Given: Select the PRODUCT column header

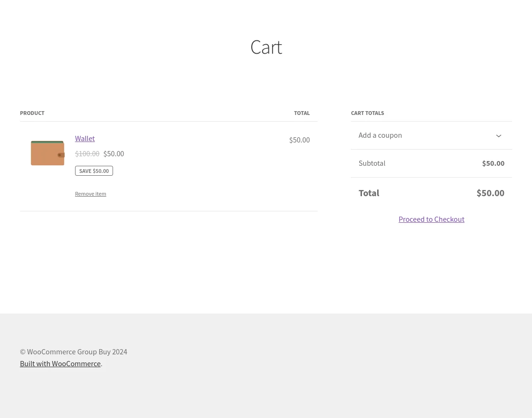Looking at the screenshot, I should [x=32, y=113].
